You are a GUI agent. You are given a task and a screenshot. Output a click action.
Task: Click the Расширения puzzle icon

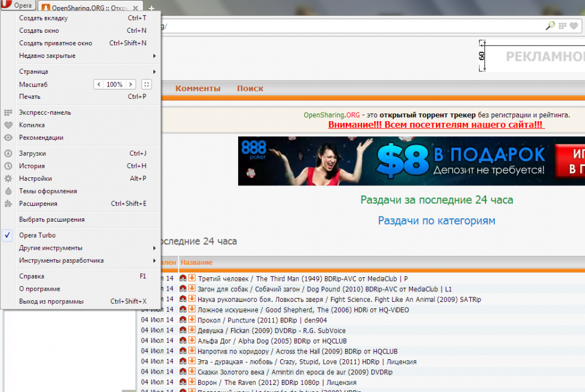click(x=8, y=204)
